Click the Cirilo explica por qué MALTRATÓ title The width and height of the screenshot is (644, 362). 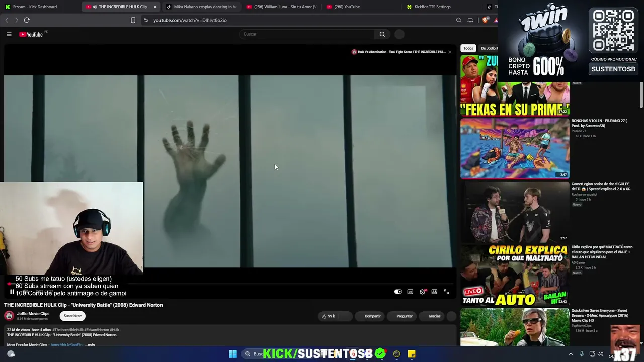pos(602,252)
